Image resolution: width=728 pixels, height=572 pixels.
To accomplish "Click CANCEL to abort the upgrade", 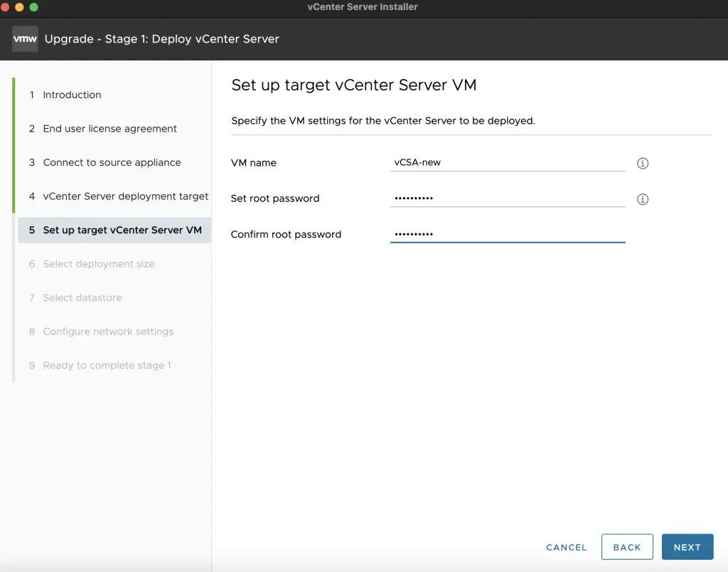I will [x=566, y=547].
